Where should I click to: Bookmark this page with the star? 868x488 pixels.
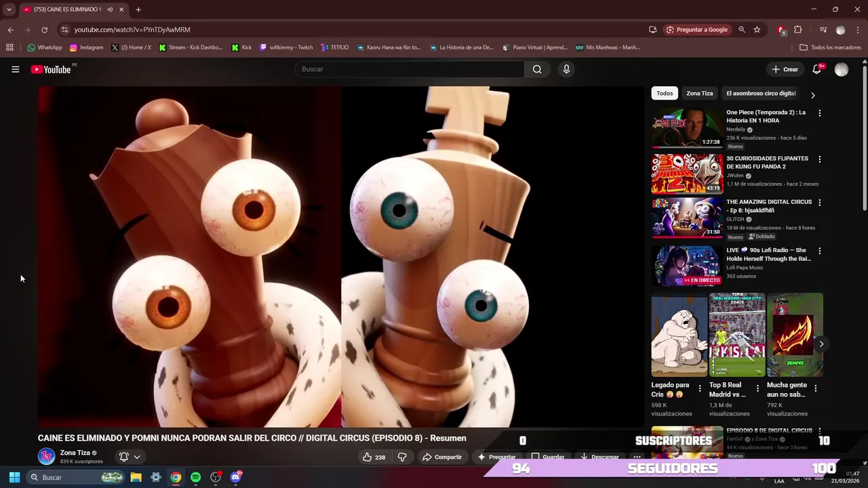(x=757, y=30)
